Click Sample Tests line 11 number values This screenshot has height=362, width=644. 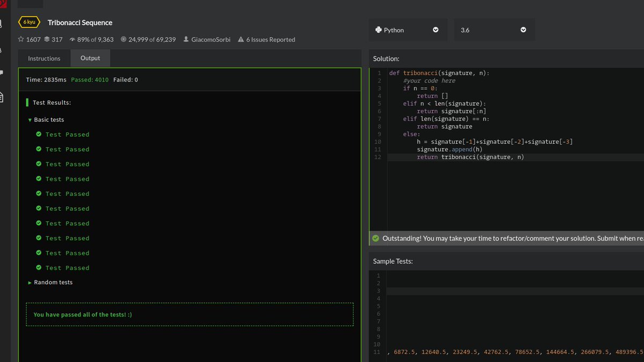click(x=515, y=352)
